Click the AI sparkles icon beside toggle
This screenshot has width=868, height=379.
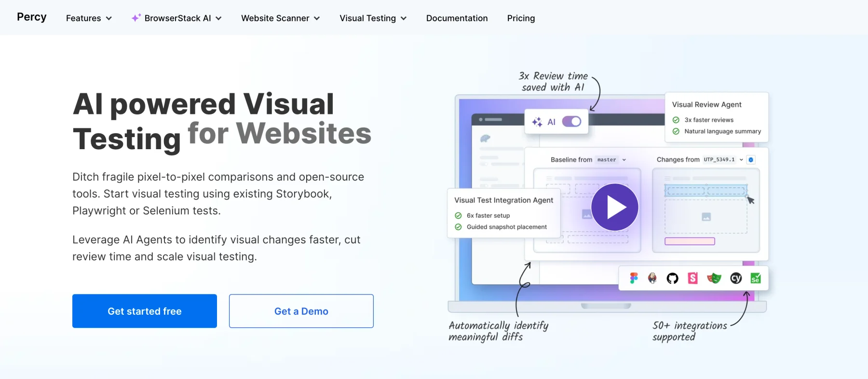pos(537,122)
